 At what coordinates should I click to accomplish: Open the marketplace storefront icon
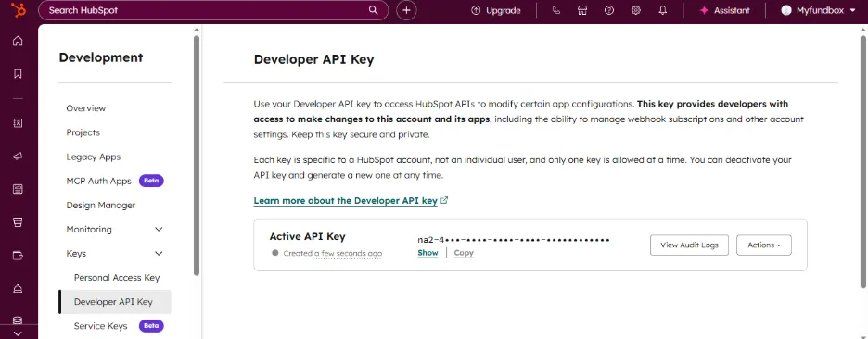(x=582, y=10)
